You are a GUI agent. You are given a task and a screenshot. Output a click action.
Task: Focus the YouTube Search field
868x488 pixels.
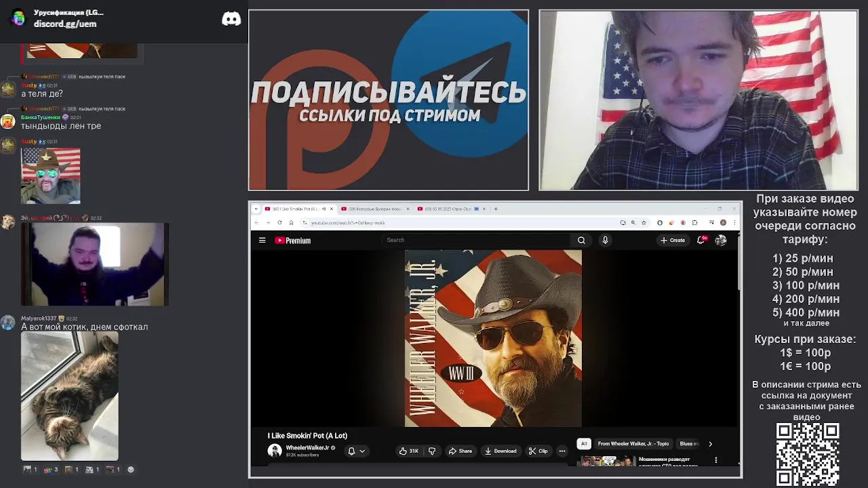point(477,240)
